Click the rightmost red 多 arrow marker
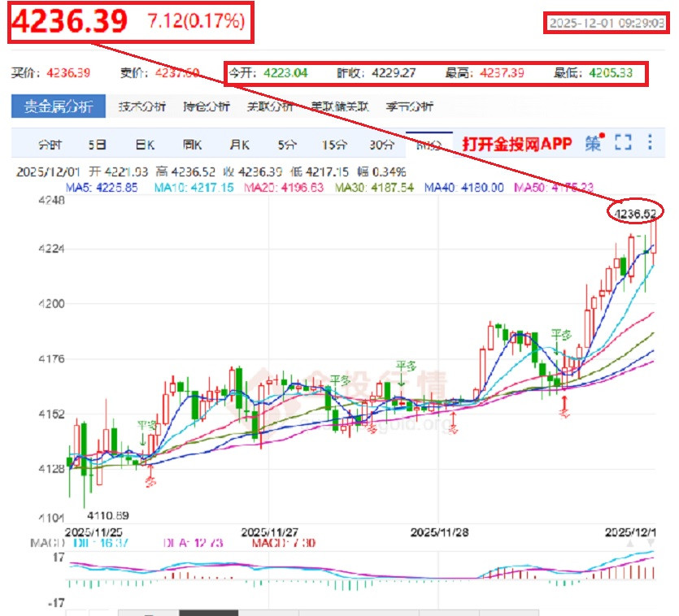The image size is (679, 616). point(564,411)
